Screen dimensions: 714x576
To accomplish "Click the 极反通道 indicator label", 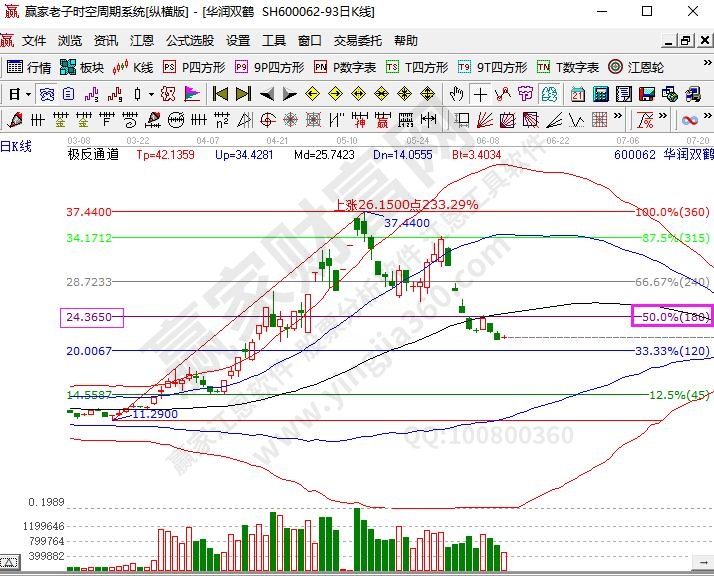I will (x=93, y=155).
